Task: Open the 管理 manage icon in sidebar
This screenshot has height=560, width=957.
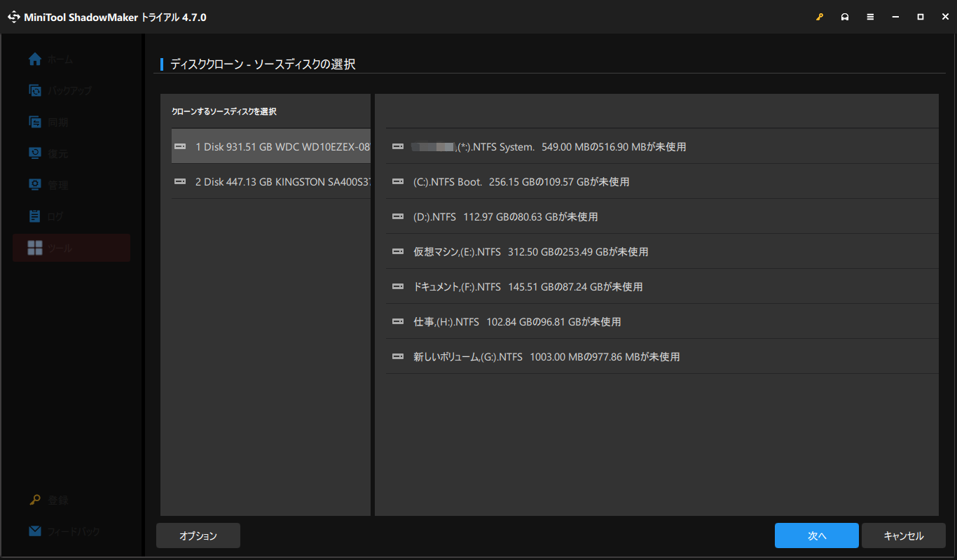Action: (x=35, y=185)
